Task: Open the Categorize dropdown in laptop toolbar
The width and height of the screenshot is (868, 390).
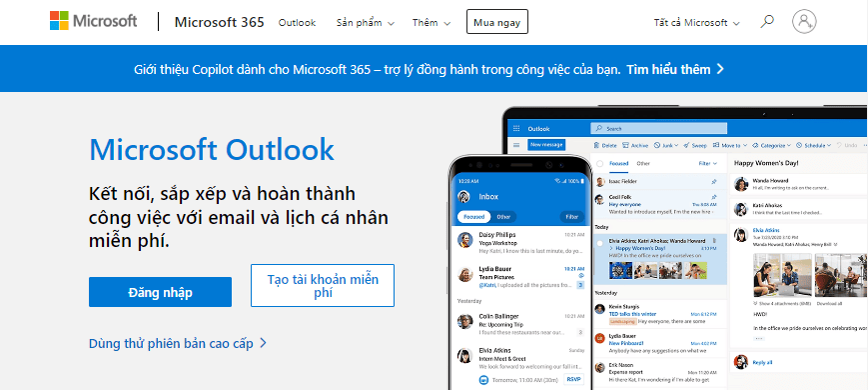Action: click(773, 145)
